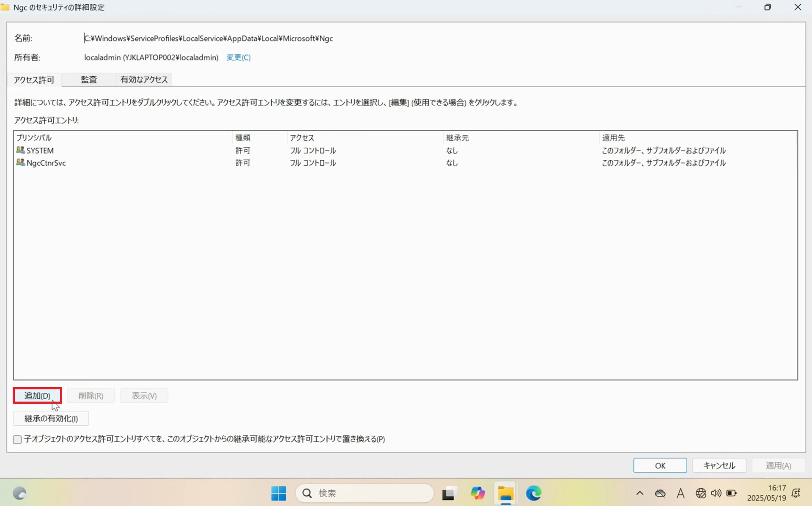Click the 変更(C) owner link

pos(239,57)
